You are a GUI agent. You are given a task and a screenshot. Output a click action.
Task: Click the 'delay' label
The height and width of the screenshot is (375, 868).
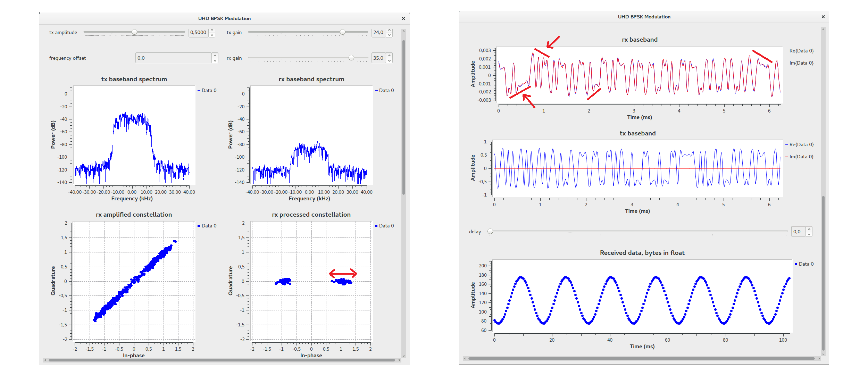tap(475, 232)
